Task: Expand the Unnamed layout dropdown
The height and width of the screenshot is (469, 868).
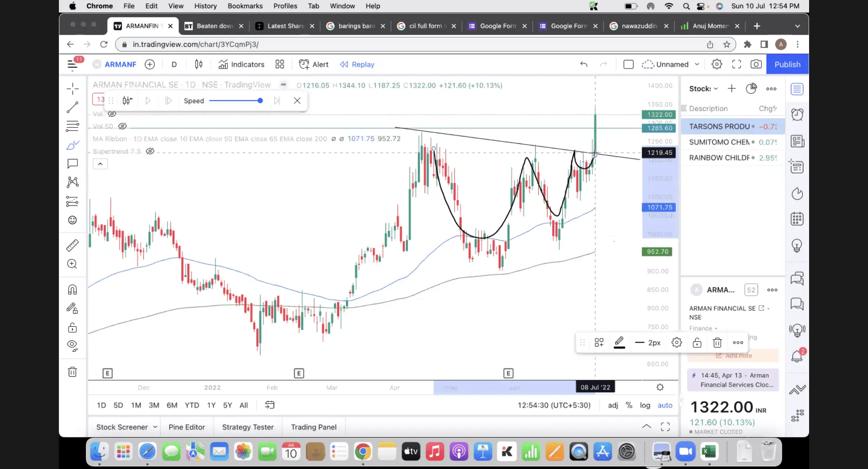Action: point(697,64)
